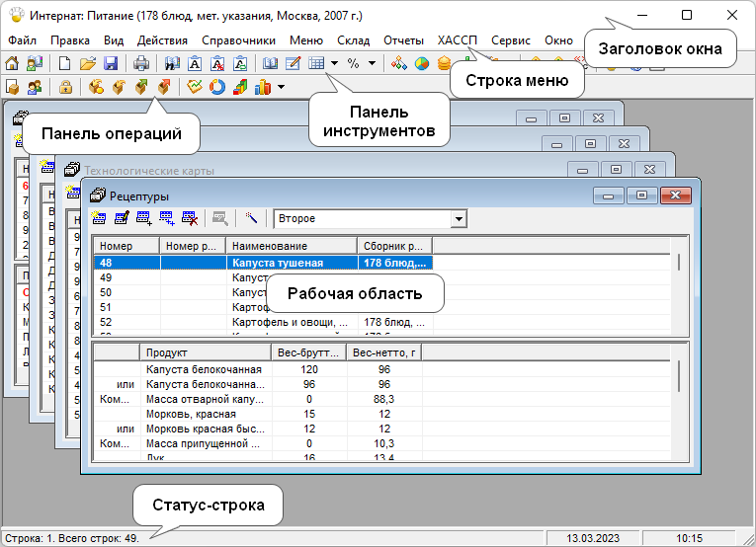Click the Save floppy disk icon

point(111,64)
